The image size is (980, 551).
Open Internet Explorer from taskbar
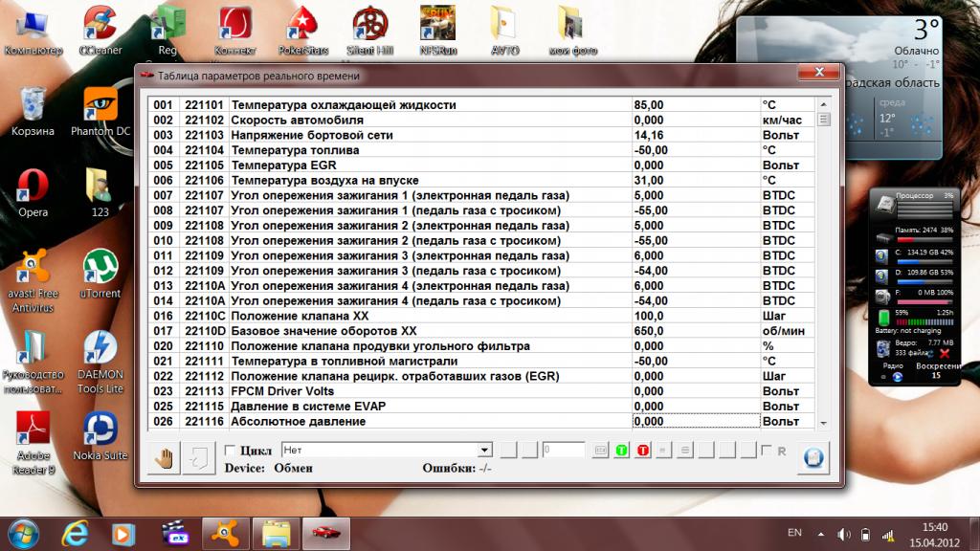point(76,532)
